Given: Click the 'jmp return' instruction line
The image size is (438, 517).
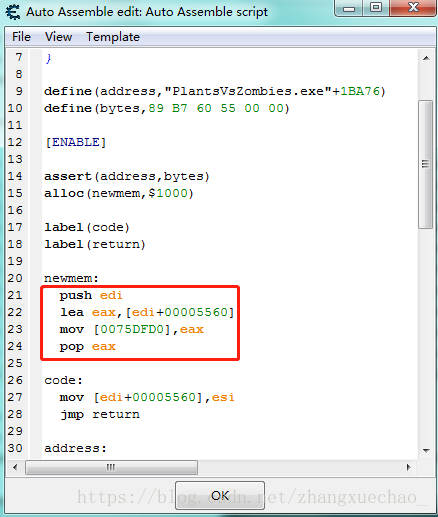Looking at the screenshot, I should click(x=100, y=415).
